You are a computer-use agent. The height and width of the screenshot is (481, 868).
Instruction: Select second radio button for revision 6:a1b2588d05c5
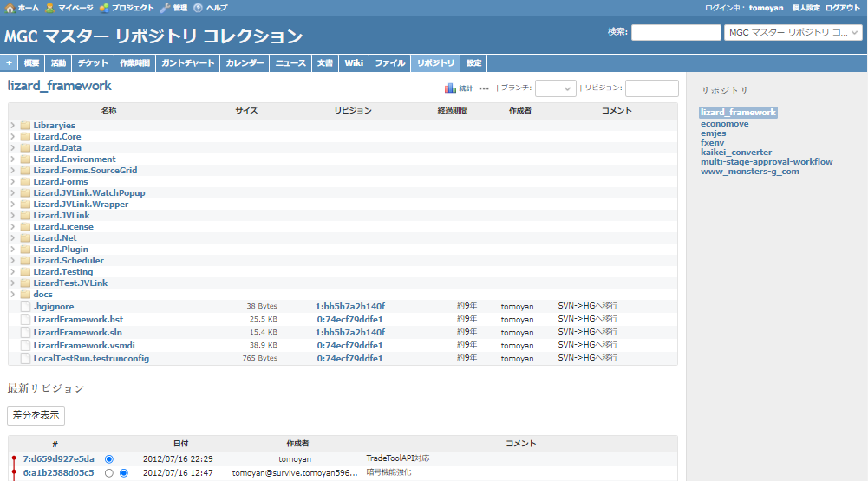click(124, 473)
